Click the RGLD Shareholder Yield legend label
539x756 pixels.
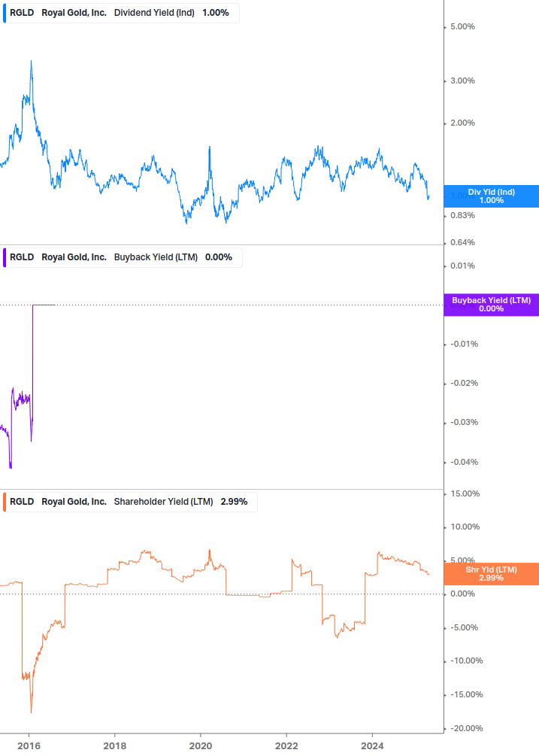129,502
